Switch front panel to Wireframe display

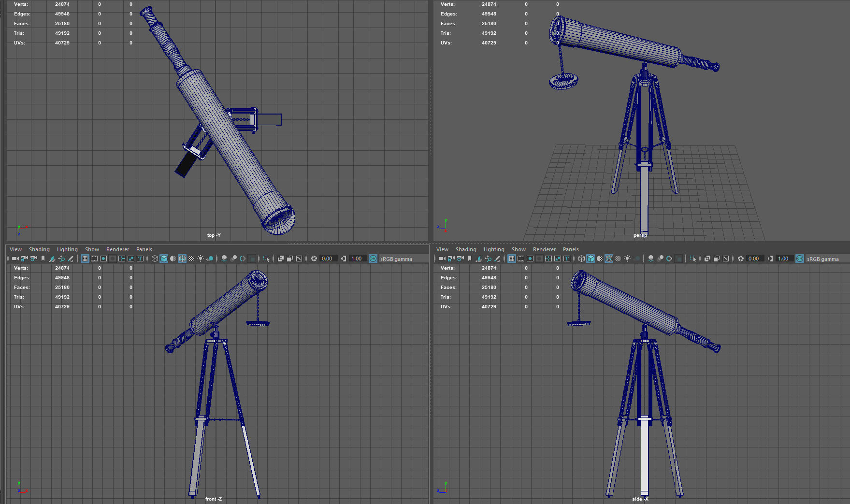[x=155, y=259]
